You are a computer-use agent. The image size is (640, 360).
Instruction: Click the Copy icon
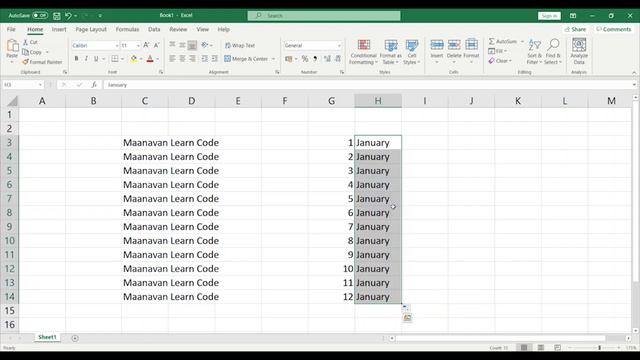[x=25, y=52]
